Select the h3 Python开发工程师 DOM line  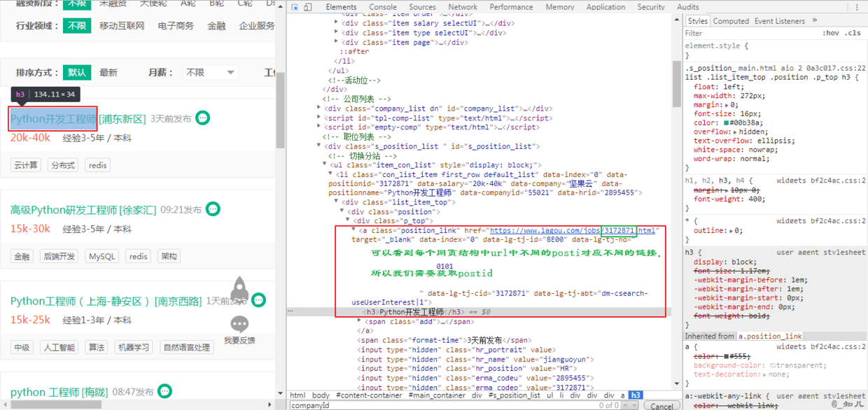413,312
